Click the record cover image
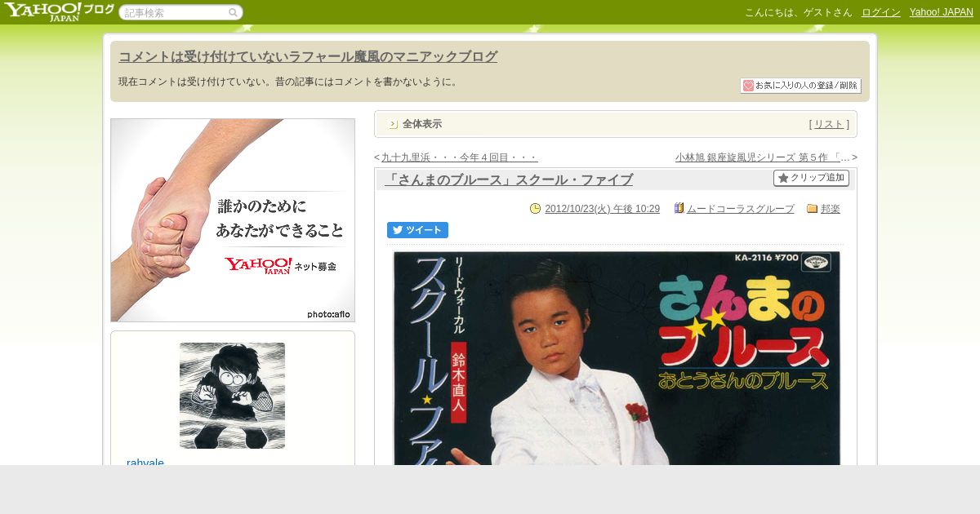This screenshot has width=980, height=514. pos(617,358)
